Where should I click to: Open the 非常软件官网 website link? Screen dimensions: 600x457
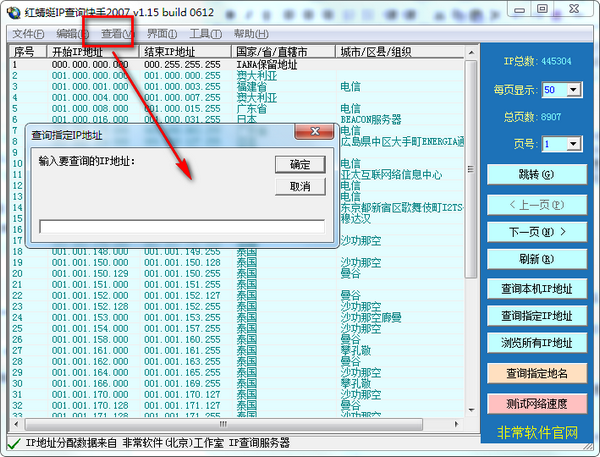point(536,432)
